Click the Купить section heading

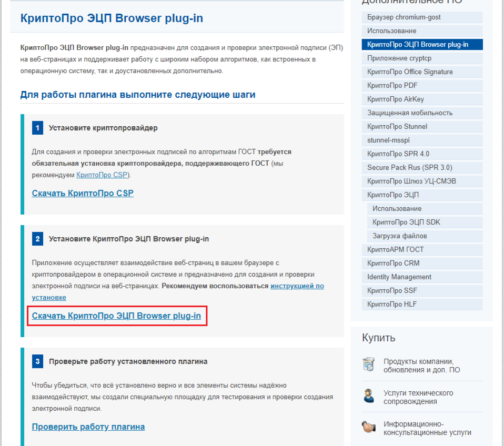[378, 338]
